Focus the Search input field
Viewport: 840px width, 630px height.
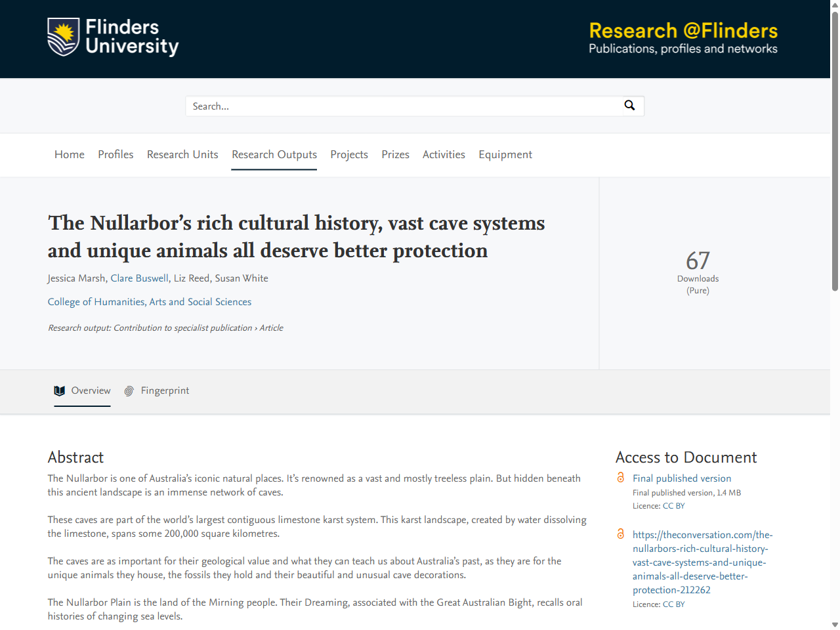(404, 106)
